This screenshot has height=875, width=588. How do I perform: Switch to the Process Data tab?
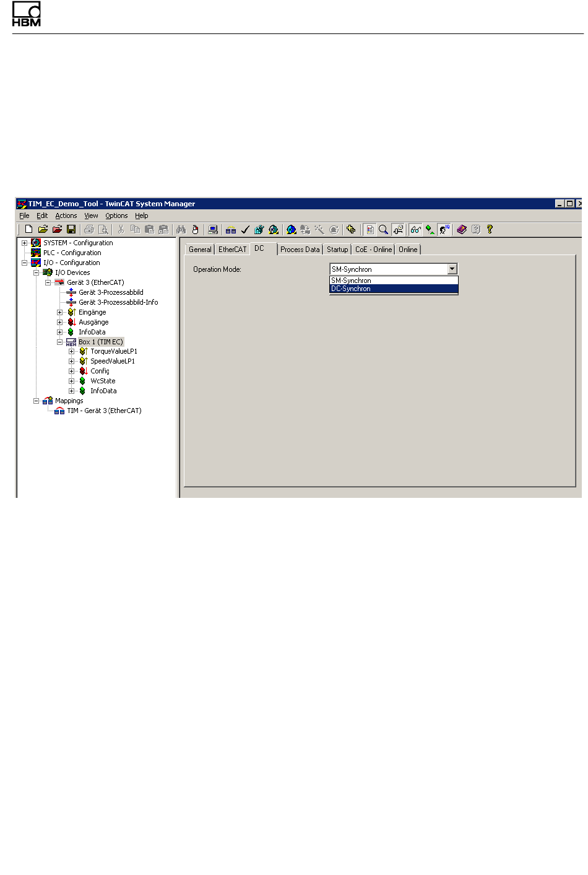click(300, 250)
